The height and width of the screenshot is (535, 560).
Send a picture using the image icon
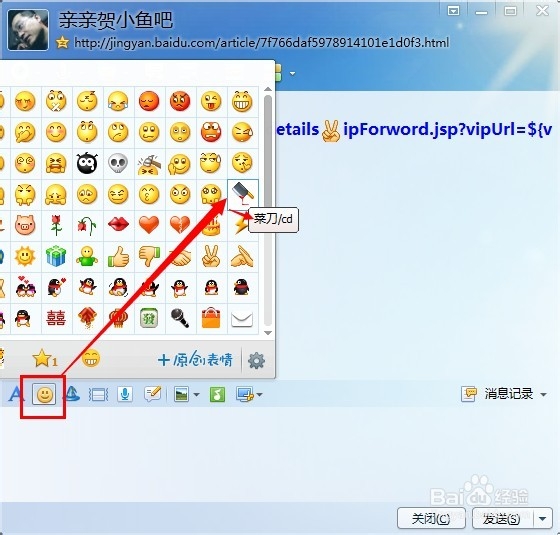181,395
